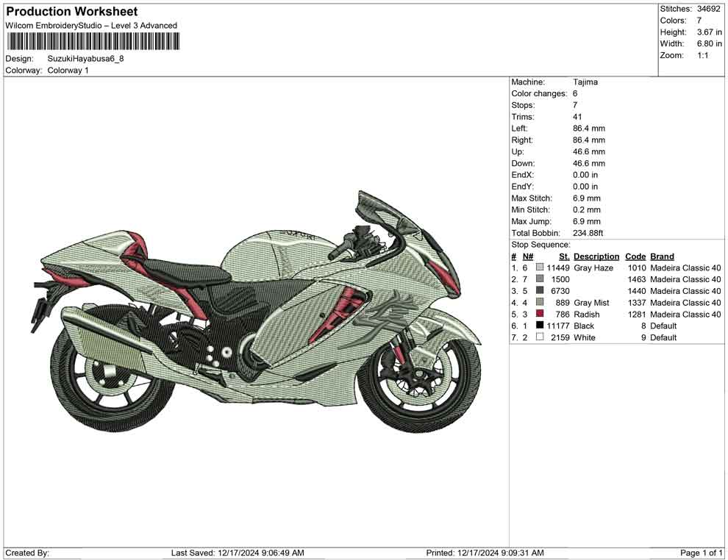
Task: Click the Brand column header
Action: click(x=661, y=256)
